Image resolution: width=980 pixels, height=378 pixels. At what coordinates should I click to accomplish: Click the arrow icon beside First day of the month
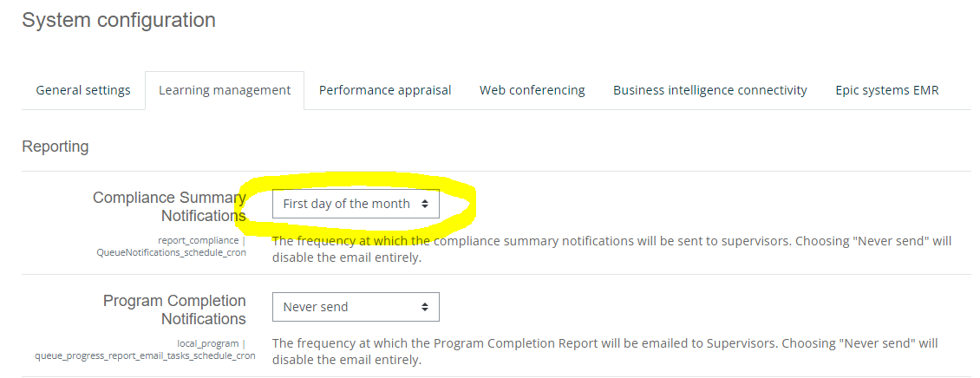click(x=425, y=204)
